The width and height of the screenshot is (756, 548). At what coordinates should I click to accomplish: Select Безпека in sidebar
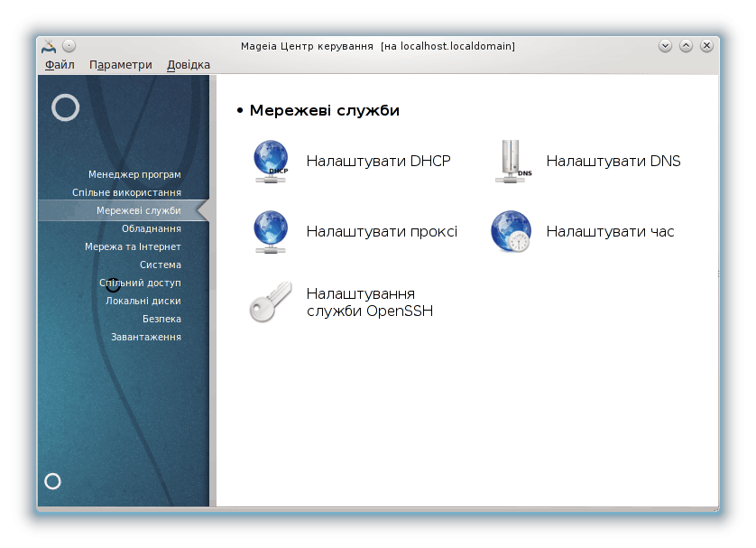coord(162,319)
